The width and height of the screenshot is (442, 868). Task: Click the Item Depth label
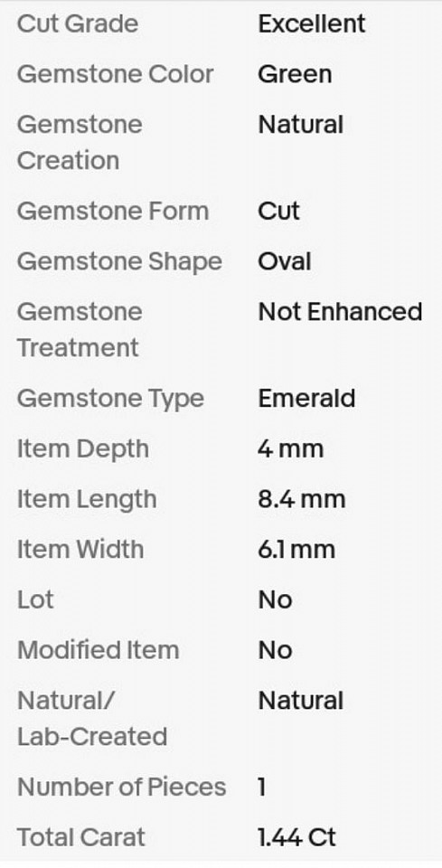tap(83, 448)
